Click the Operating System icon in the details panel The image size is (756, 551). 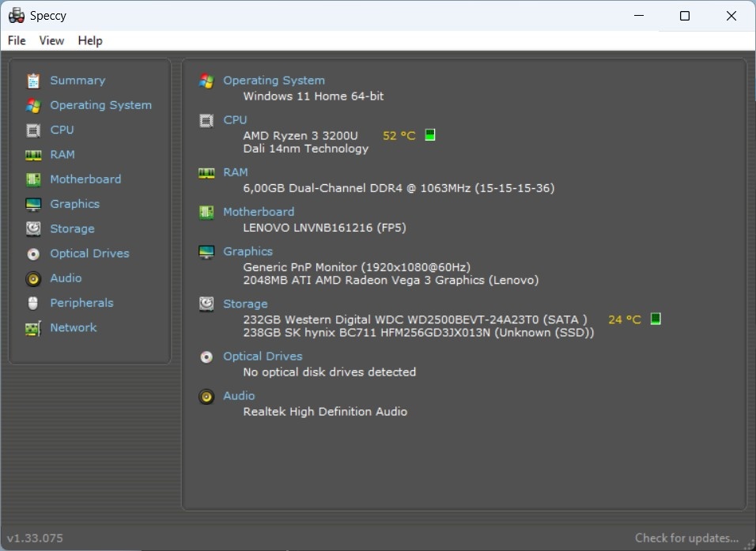coord(206,80)
